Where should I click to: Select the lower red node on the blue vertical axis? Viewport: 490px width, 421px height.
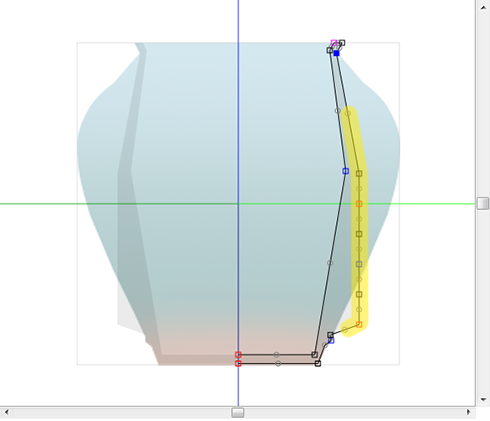click(238, 363)
